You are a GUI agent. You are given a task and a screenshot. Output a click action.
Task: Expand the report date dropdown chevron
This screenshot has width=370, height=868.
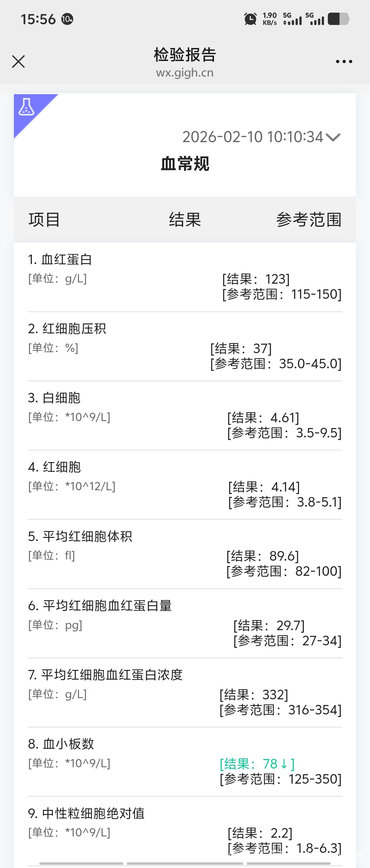(x=333, y=137)
